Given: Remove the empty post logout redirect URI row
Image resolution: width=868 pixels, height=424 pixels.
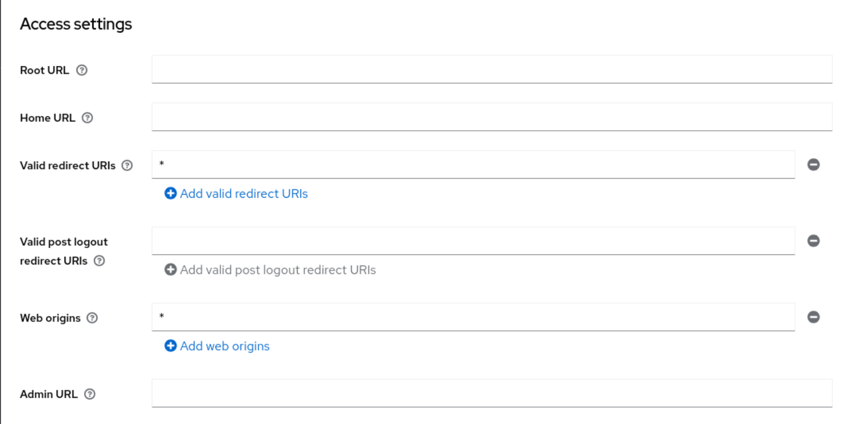Looking at the screenshot, I should pyautogui.click(x=813, y=241).
